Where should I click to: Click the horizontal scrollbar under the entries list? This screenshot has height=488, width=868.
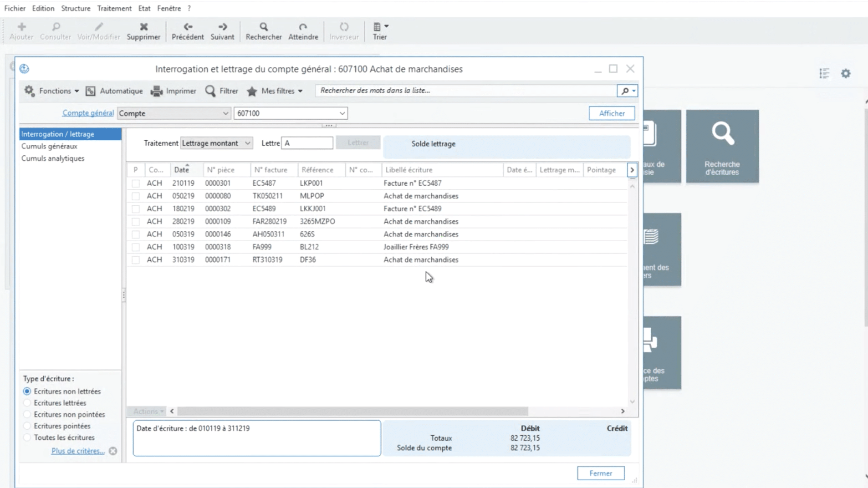352,412
